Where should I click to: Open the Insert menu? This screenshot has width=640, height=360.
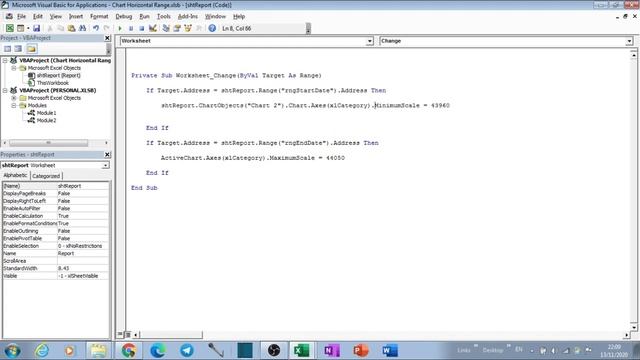(76, 16)
